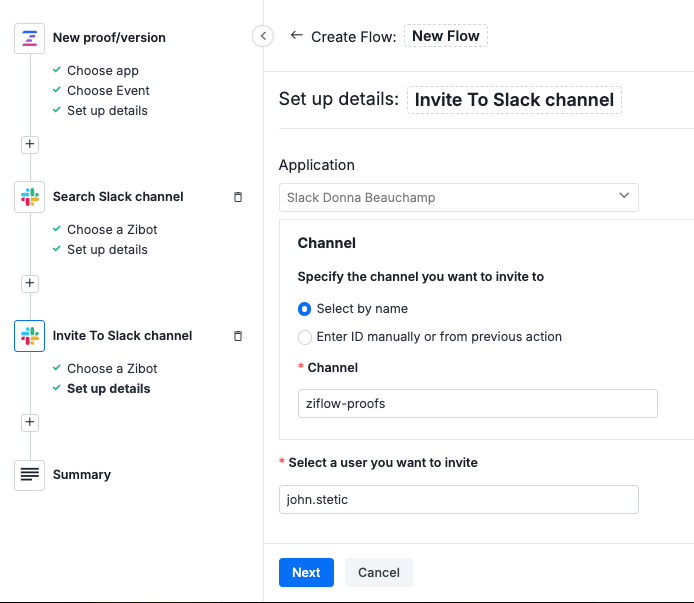This screenshot has height=603, width=694.
Task: Select the Search Slack channel step icon
Action: [x=29, y=197]
